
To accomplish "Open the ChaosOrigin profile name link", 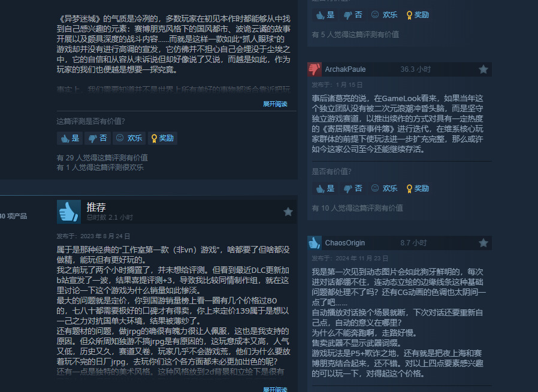I will pos(345,243).
